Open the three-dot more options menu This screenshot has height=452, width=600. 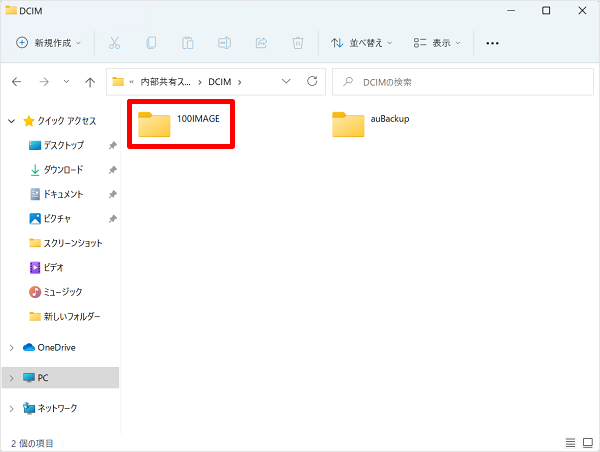pyautogui.click(x=491, y=43)
